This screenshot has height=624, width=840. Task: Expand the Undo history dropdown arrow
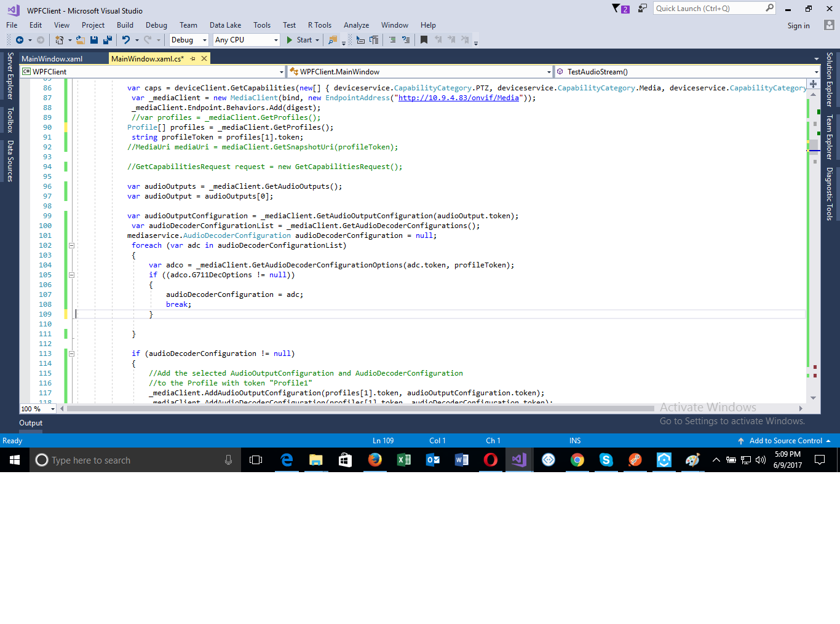pyautogui.click(x=137, y=40)
